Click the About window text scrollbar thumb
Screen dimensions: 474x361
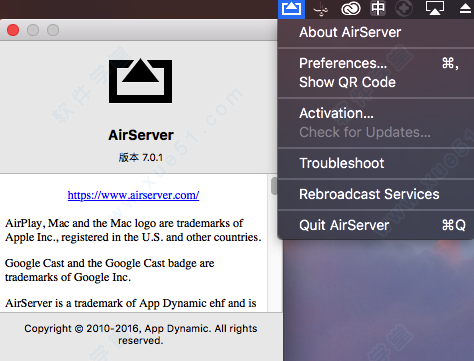point(274,186)
